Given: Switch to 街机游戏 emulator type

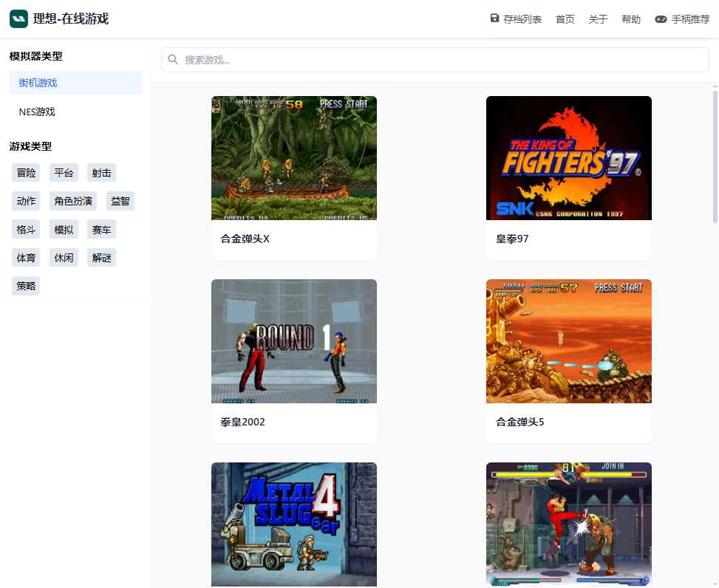Looking at the screenshot, I should (38, 83).
